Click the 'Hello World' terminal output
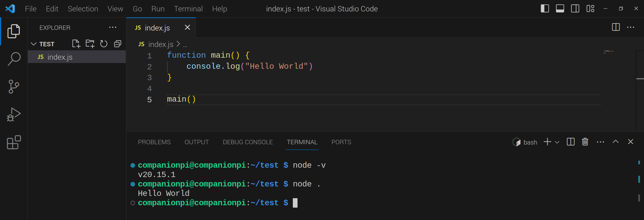The image size is (644, 220). pos(164,194)
